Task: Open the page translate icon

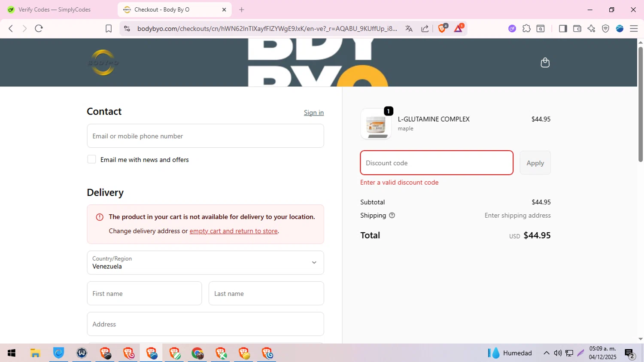Action: click(409, 28)
